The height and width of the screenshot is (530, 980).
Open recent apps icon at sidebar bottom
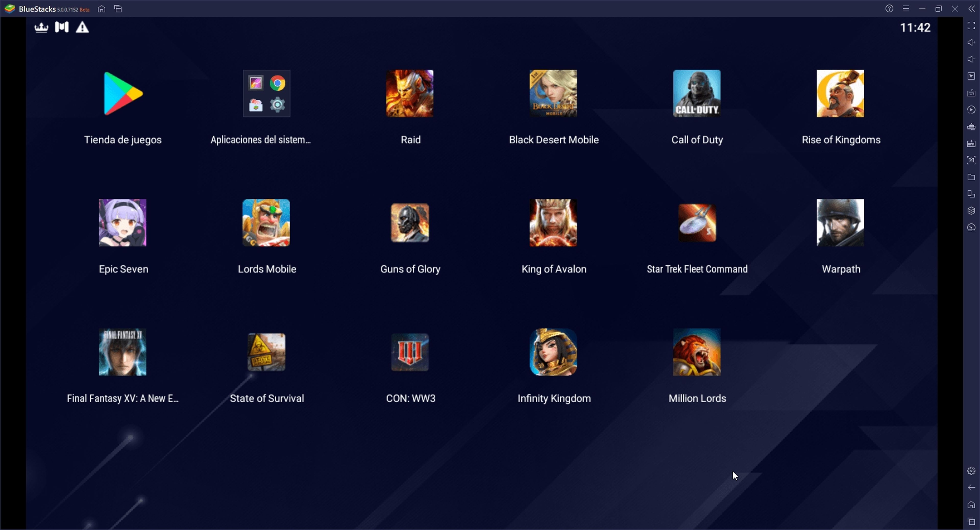coord(971,521)
